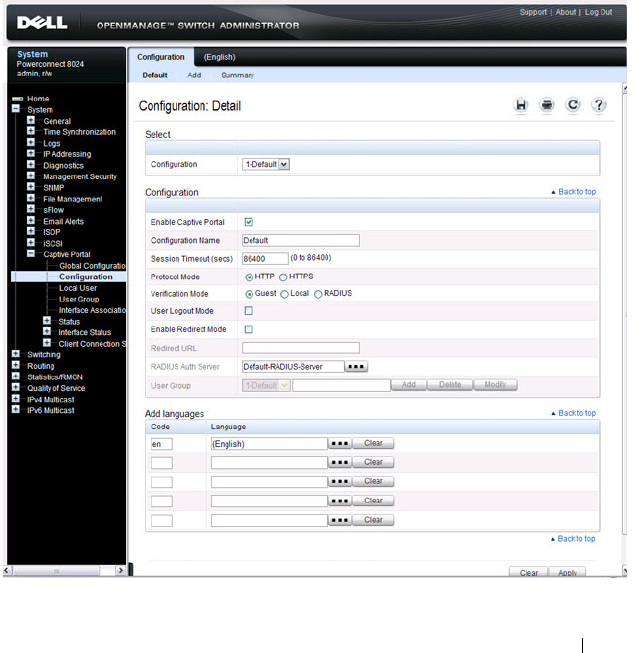The height and width of the screenshot is (653, 641).
Task: Click the Apply button
Action: tap(567, 572)
